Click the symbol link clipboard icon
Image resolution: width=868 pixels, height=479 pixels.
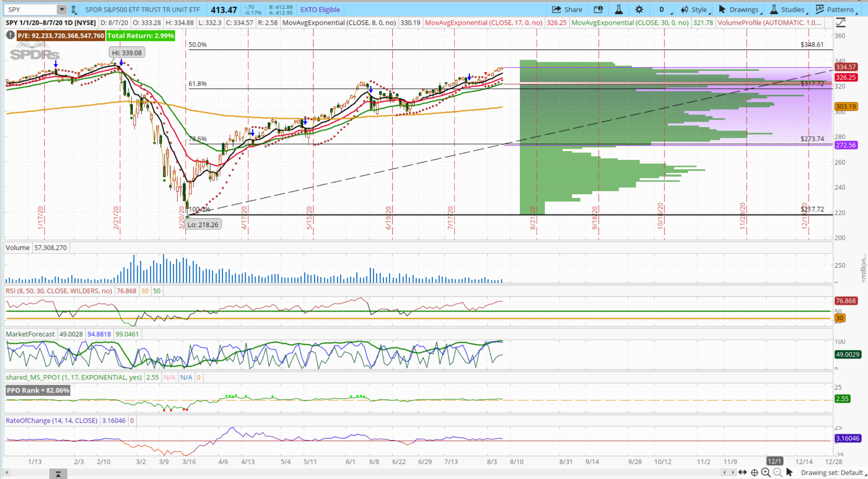pyautogui.click(x=74, y=10)
